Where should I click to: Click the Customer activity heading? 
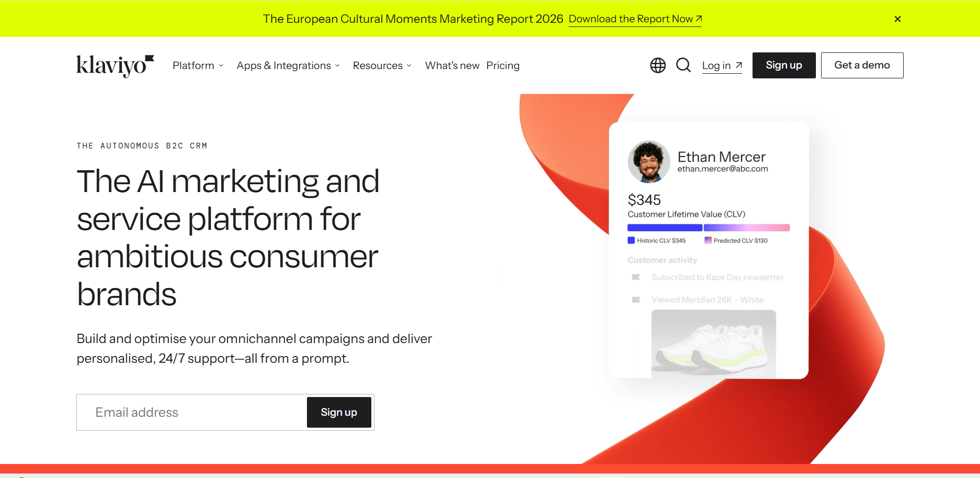pos(662,260)
